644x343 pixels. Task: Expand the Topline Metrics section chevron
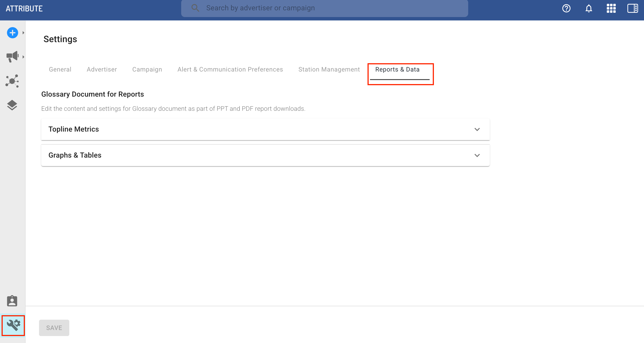[477, 130]
